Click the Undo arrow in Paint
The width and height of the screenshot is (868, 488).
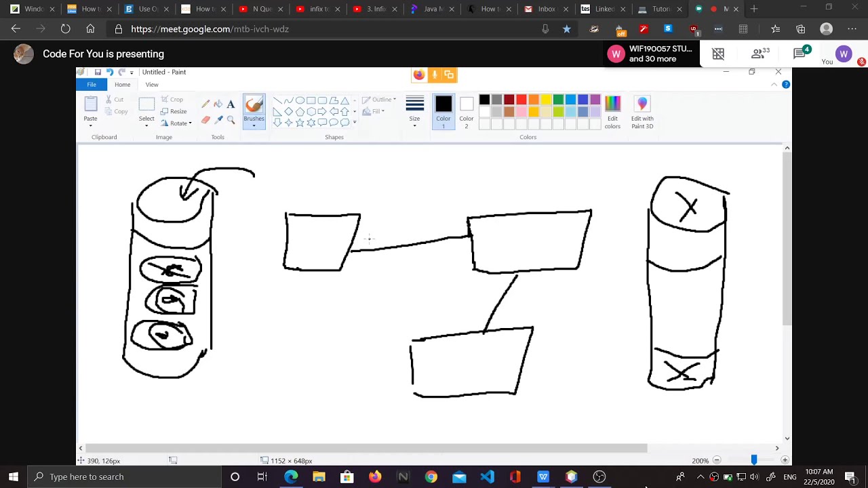(x=109, y=72)
